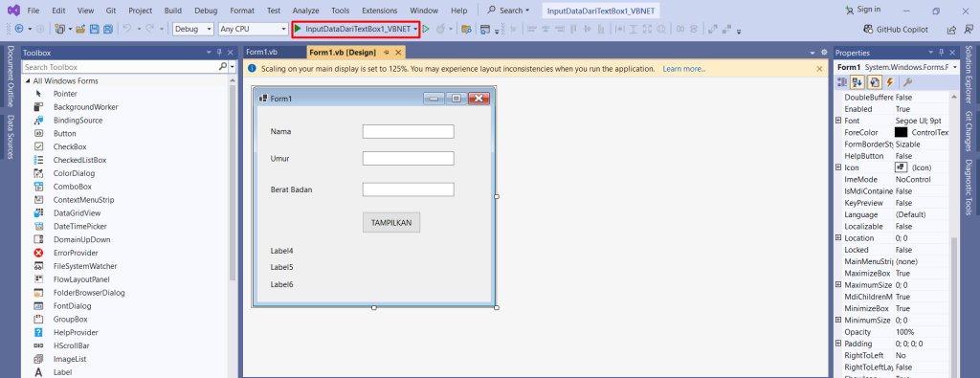The image size is (980, 378).
Task: Expand the MaximumSize property
Action: (838, 284)
